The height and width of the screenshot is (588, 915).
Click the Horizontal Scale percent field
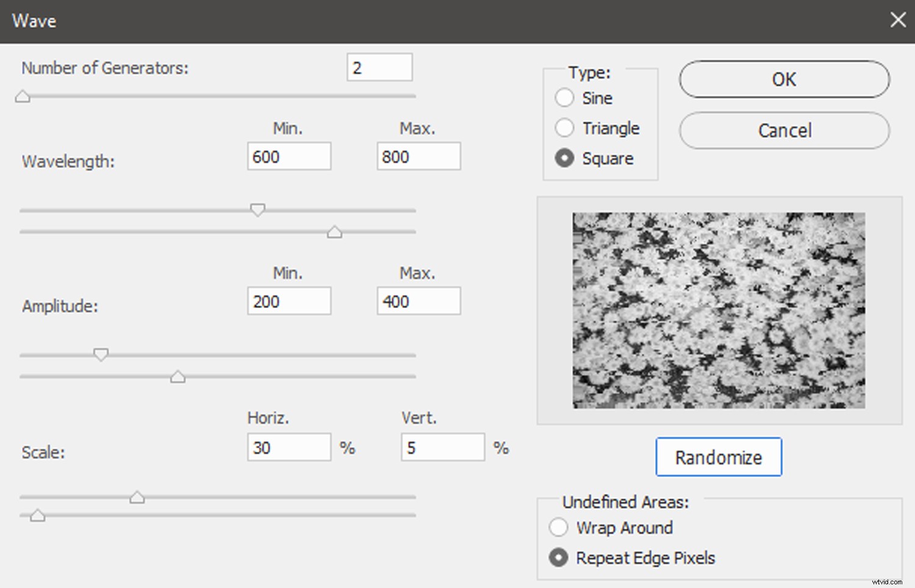(289, 448)
